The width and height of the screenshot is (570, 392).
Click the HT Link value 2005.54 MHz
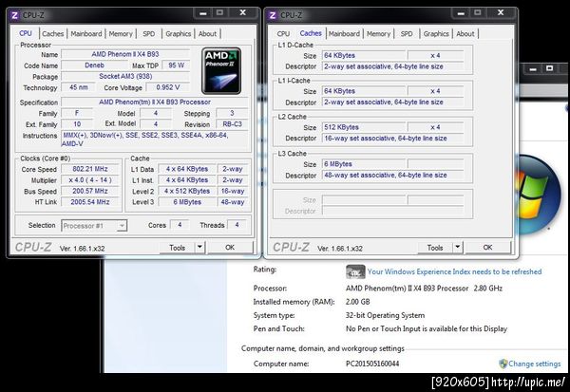point(90,202)
